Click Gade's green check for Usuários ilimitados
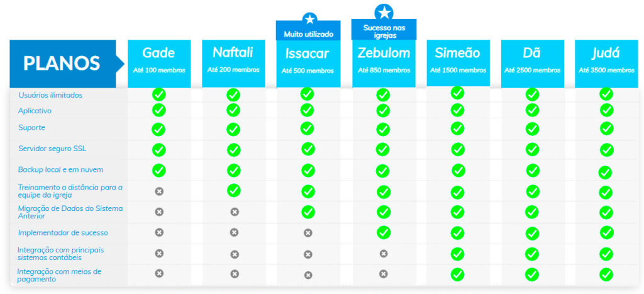The image size is (644, 294). pos(159,95)
